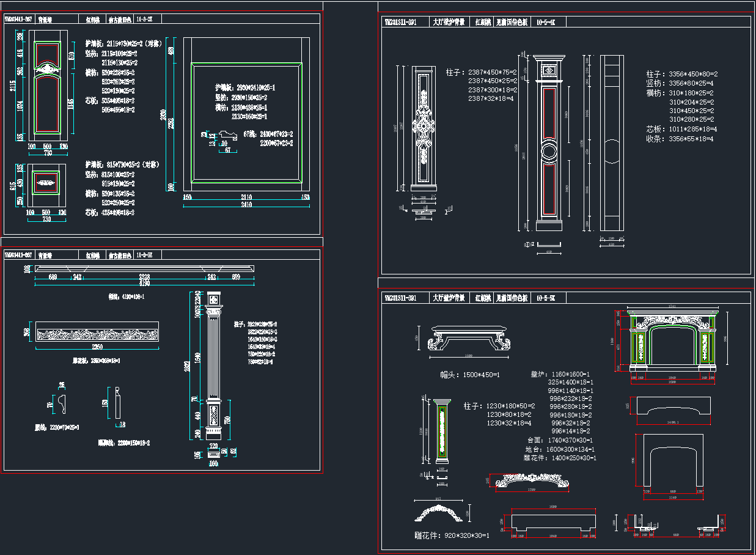Click the 67线: 2400*67*23-2 label

268,134
